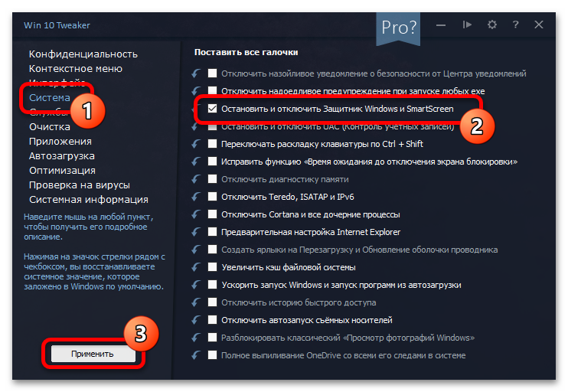Open the Конфиденциальность section
The width and height of the screenshot is (568, 392).
83,54
